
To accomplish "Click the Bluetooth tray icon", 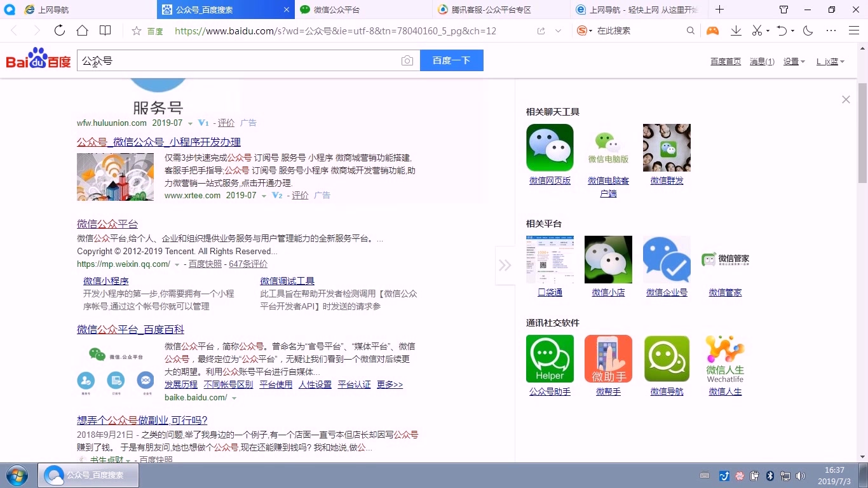I will tap(770, 476).
